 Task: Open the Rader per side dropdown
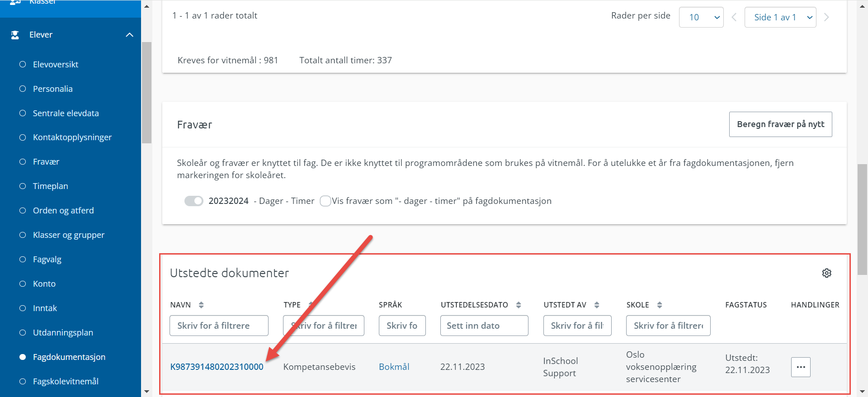701,17
